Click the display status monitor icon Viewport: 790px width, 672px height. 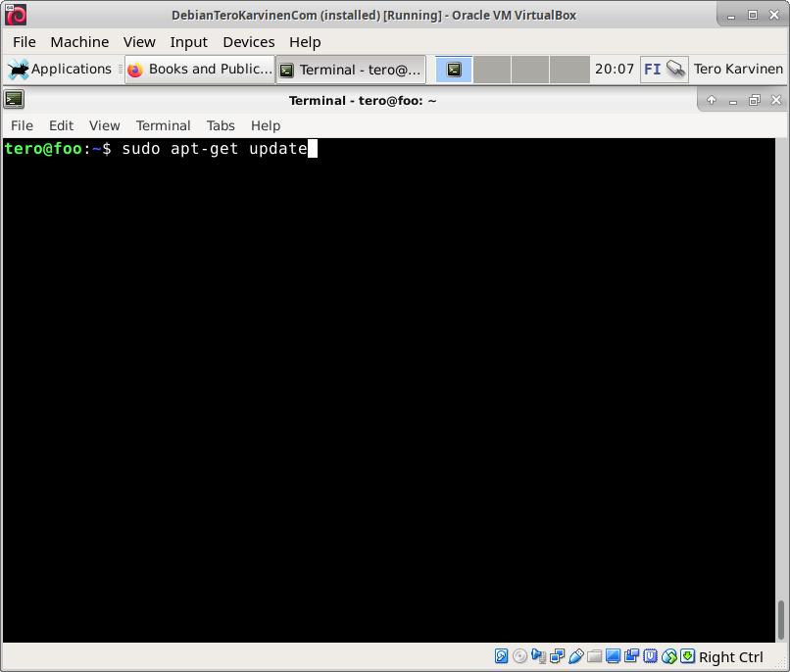point(613,656)
